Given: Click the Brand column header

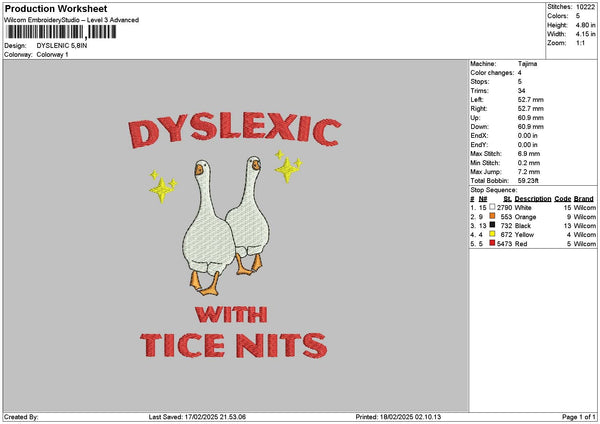Looking at the screenshot, I should point(585,198).
